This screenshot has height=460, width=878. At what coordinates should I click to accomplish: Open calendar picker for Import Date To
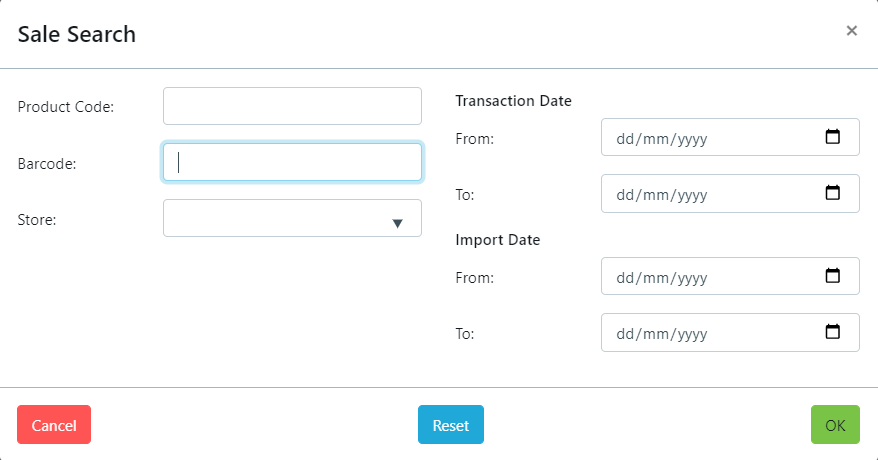832,333
